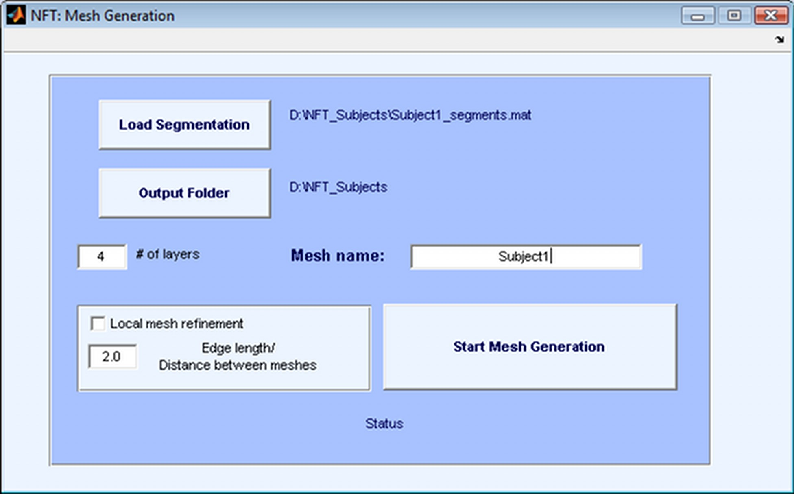Click the Mesh name text box
Screen dimensions: 794x494
point(525,256)
